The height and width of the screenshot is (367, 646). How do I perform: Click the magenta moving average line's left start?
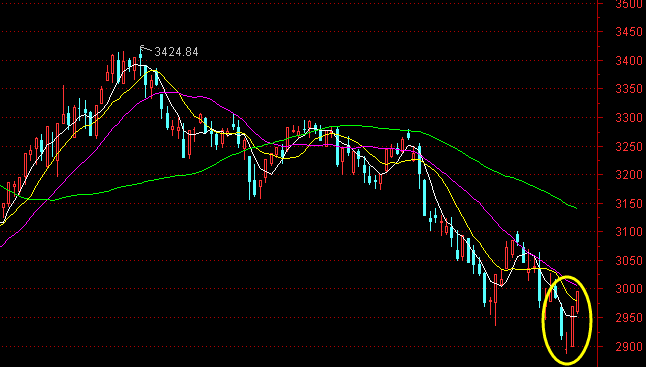point(2,245)
